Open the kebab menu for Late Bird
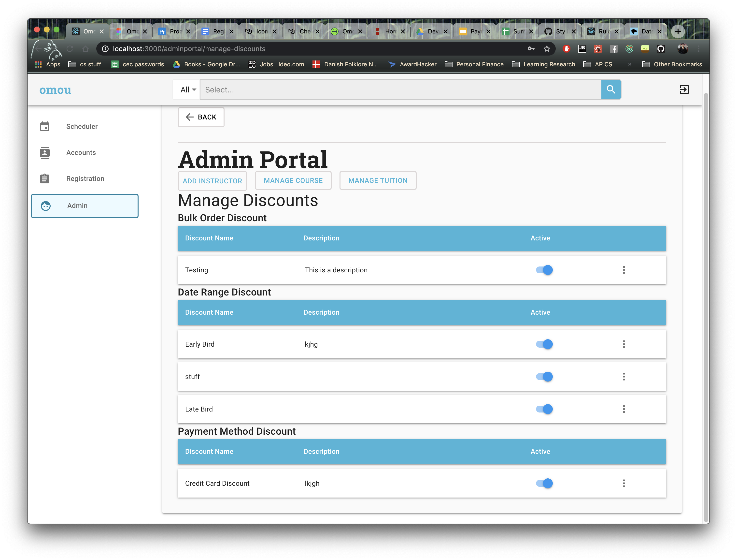This screenshot has height=560, width=737. tap(624, 409)
